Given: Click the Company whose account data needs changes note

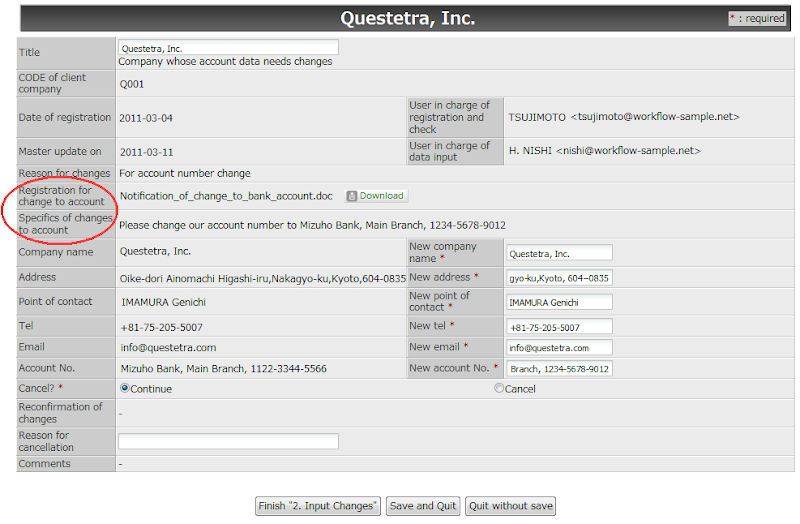Looking at the screenshot, I should pyautogui.click(x=225, y=62).
